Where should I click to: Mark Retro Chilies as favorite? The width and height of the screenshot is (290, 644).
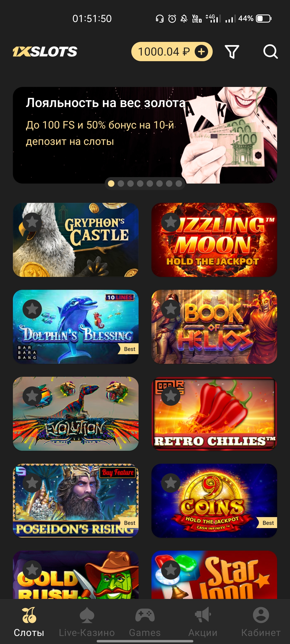171,396
